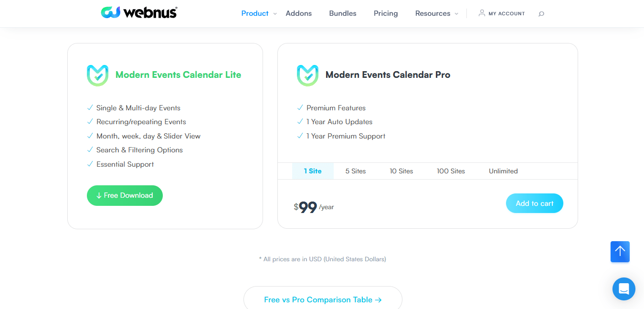Expand the Product menu chevron
This screenshot has height=309, width=644.
pos(275,14)
